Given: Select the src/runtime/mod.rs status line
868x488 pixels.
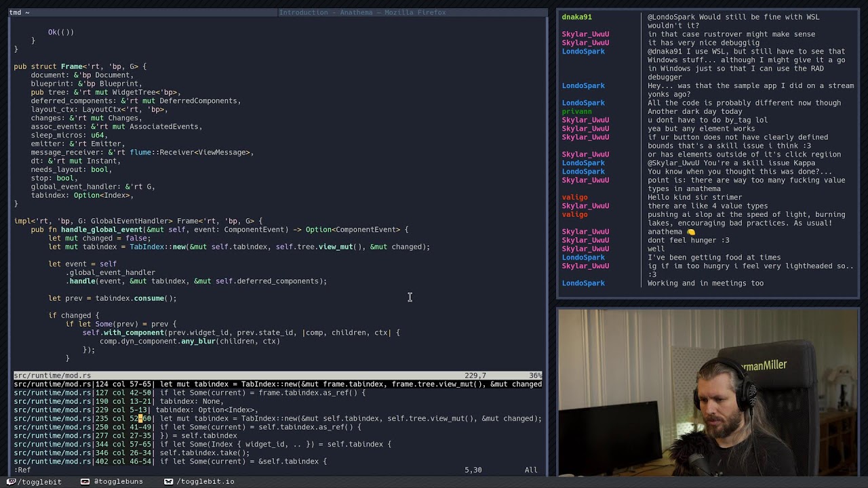Looking at the screenshot, I should tap(277, 375).
